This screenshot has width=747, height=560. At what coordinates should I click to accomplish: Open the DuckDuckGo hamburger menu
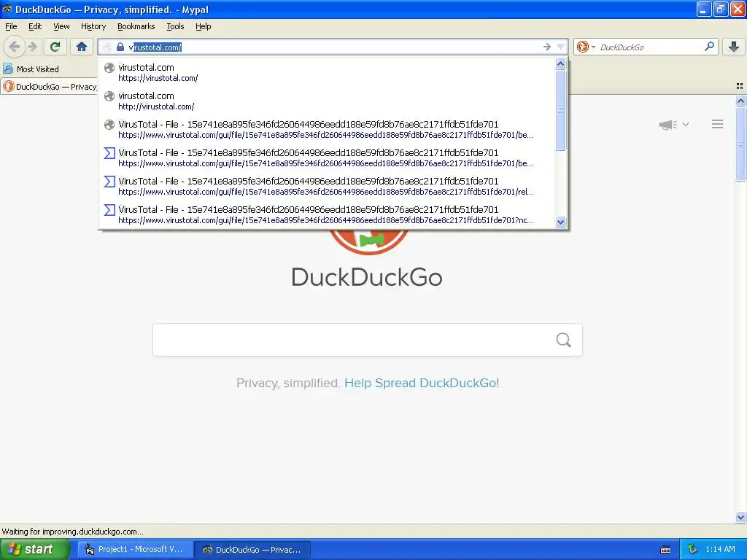pos(718,124)
